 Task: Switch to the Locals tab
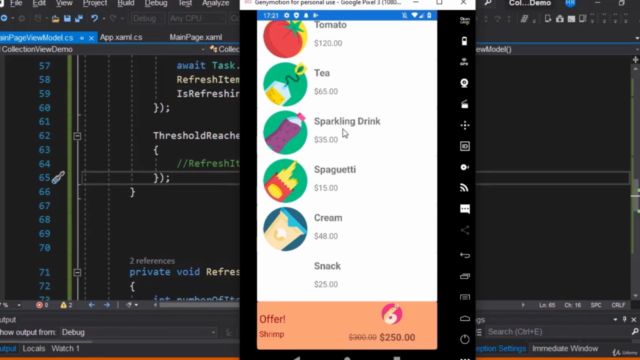pos(34,349)
